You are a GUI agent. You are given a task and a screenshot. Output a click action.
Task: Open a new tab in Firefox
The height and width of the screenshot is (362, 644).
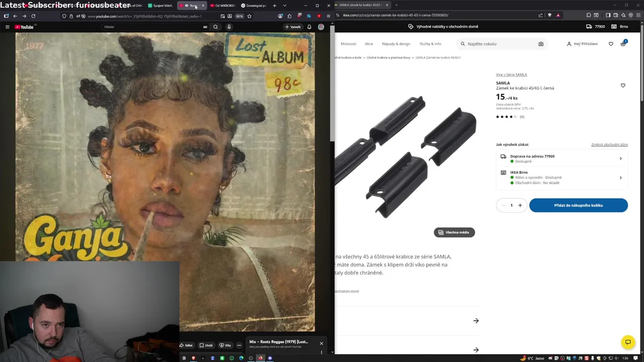tap(274, 6)
